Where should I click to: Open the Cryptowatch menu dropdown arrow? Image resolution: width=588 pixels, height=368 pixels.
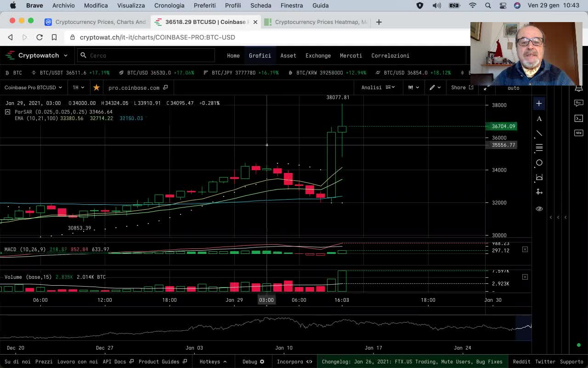[65, 55]
